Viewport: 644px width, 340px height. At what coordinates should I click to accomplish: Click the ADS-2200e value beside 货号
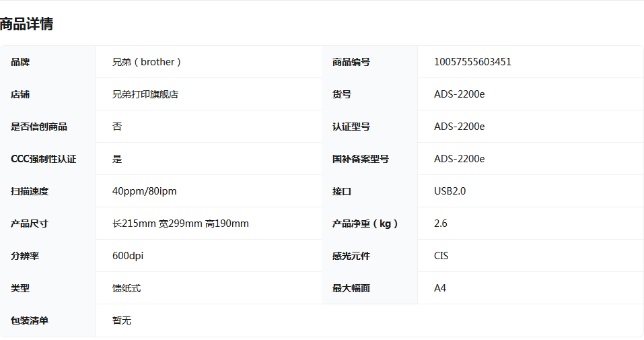coord(459,94)
